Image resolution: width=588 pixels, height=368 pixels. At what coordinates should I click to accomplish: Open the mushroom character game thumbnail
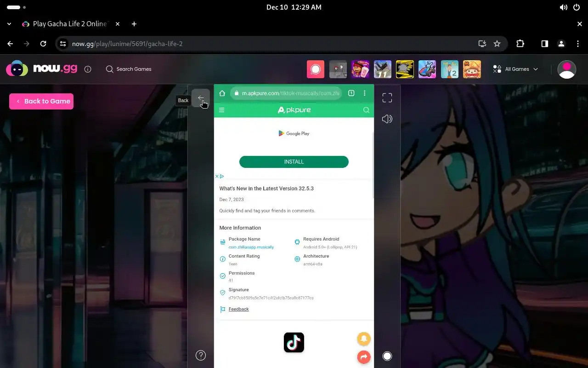(x=472, y=69)
